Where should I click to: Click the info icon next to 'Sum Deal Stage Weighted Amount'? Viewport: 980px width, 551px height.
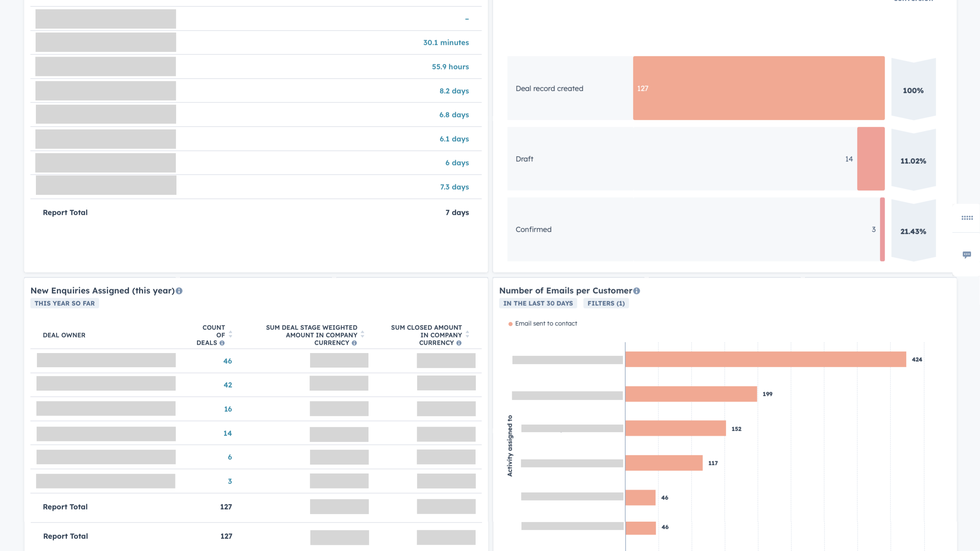coord(354,343)
